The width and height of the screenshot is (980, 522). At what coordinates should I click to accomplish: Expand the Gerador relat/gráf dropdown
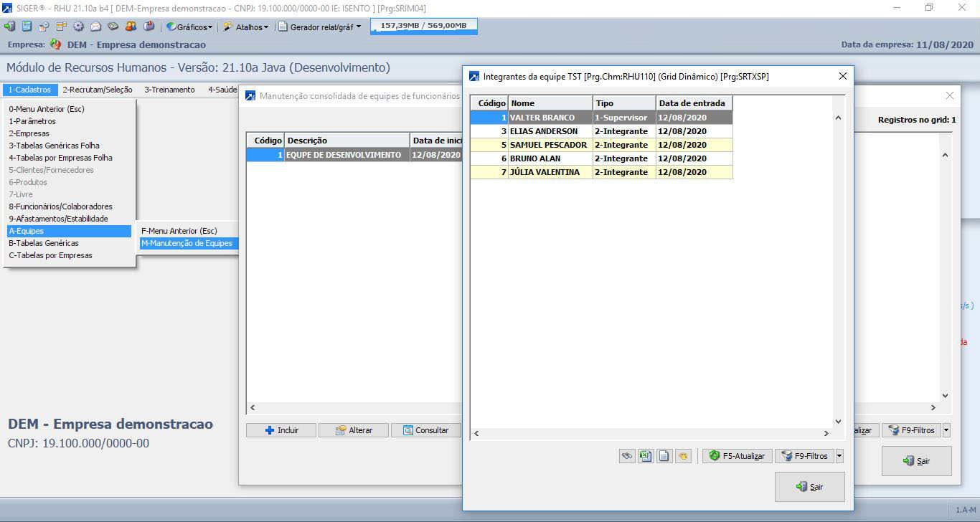(x=320, y=27)
